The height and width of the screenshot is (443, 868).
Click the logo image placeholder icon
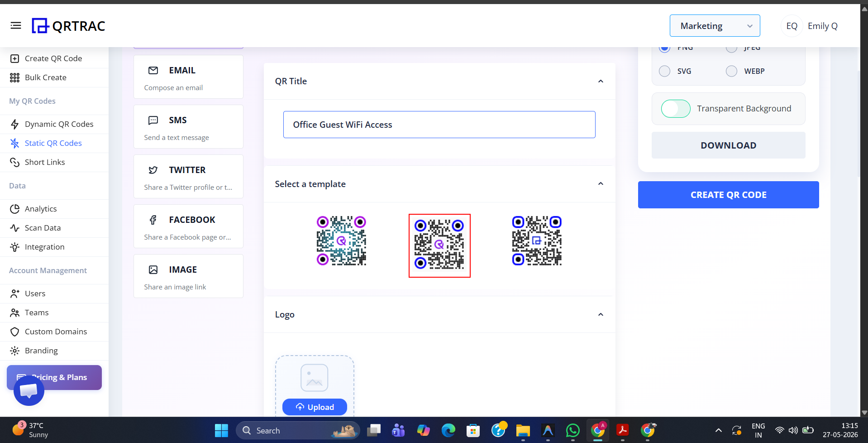point(314,378)
